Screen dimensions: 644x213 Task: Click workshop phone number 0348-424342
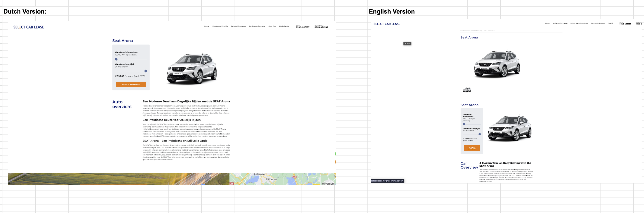(x=321, y=27)
